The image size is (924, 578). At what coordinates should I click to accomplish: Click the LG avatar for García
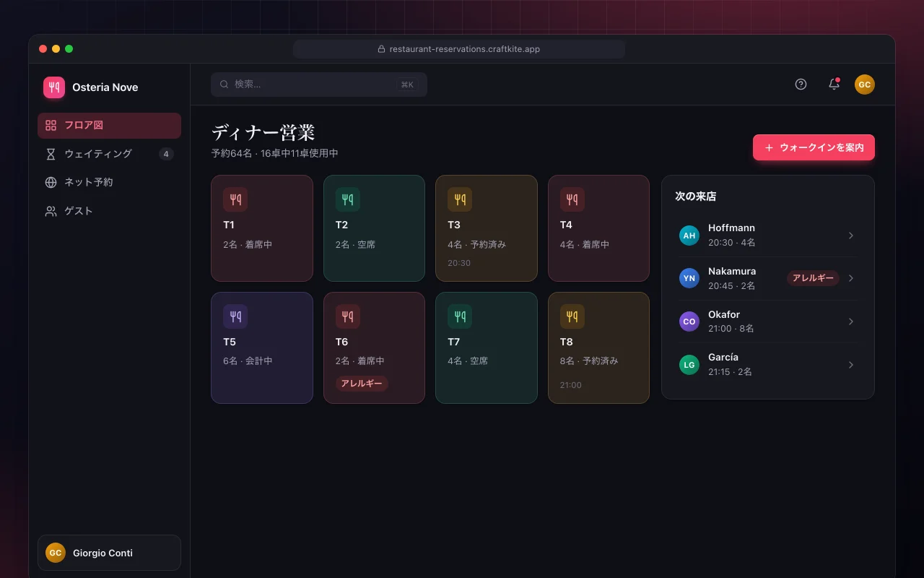click(x=689, y=365)
